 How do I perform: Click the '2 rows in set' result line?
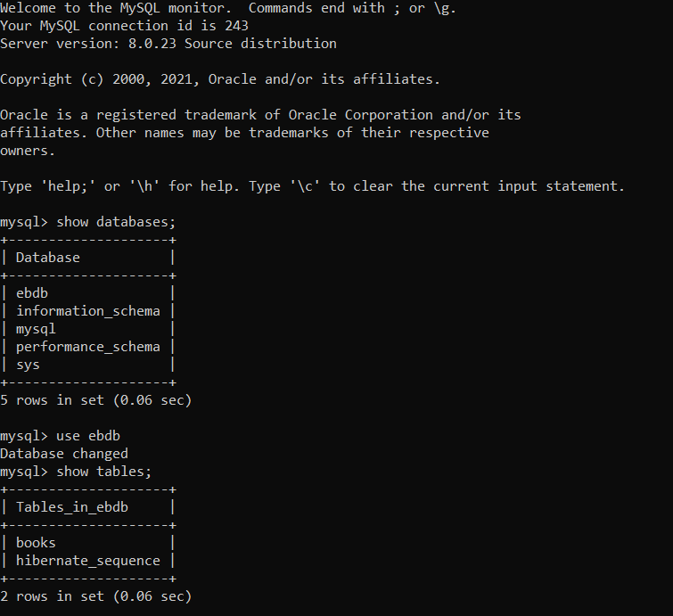[x=95, y=596]
